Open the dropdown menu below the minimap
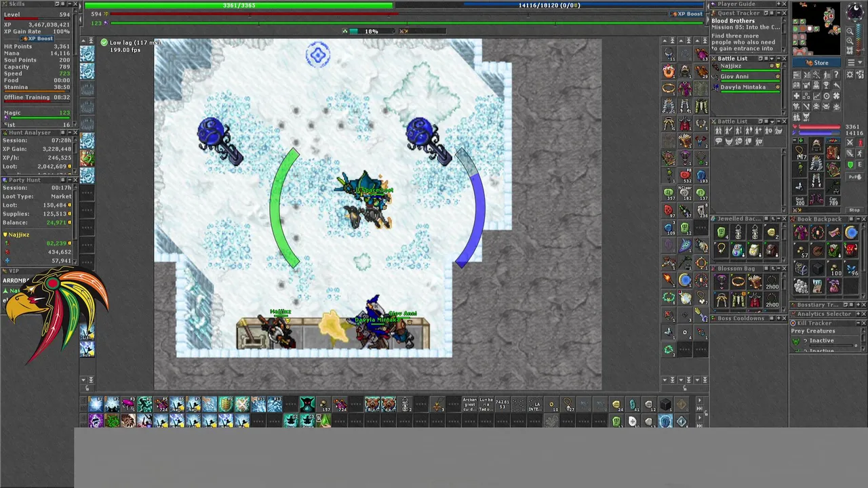The width and height of the screenshot is (868, 488). tap(855, 62)
